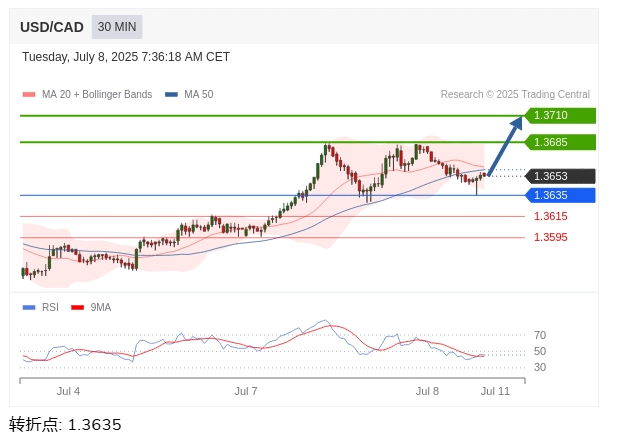Viewport: 636px width, 441px height.
Task: Click the 转折点: 1.3635 pivot caption
Action: [x=65, y=425]
